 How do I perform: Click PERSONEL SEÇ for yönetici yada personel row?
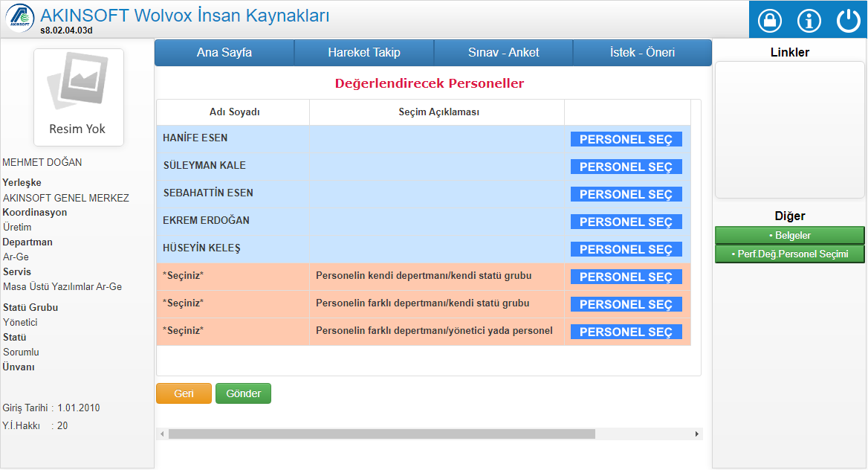point(626,332)
